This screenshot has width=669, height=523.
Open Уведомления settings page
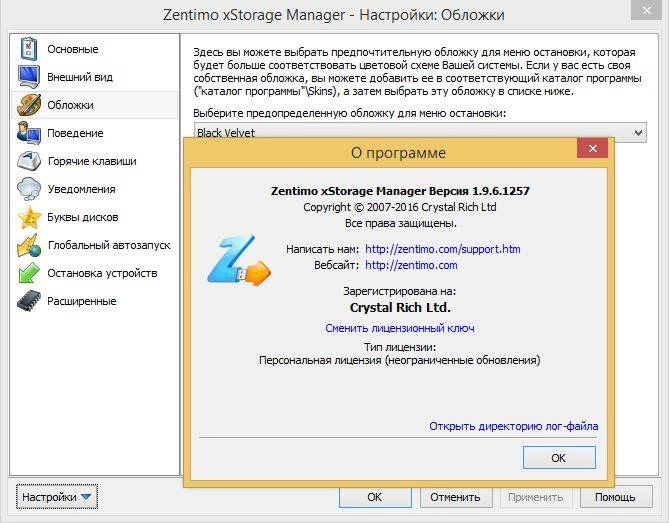pos(81,189)
